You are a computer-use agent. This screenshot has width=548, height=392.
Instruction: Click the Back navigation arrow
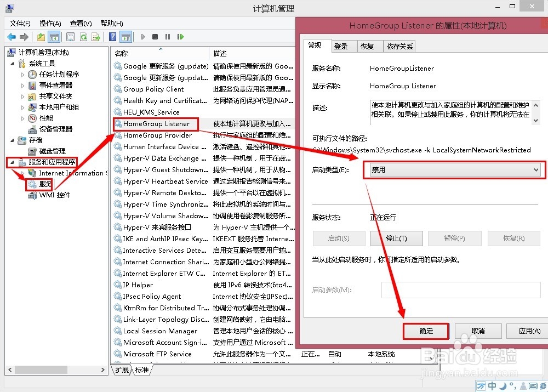[12, 37]
